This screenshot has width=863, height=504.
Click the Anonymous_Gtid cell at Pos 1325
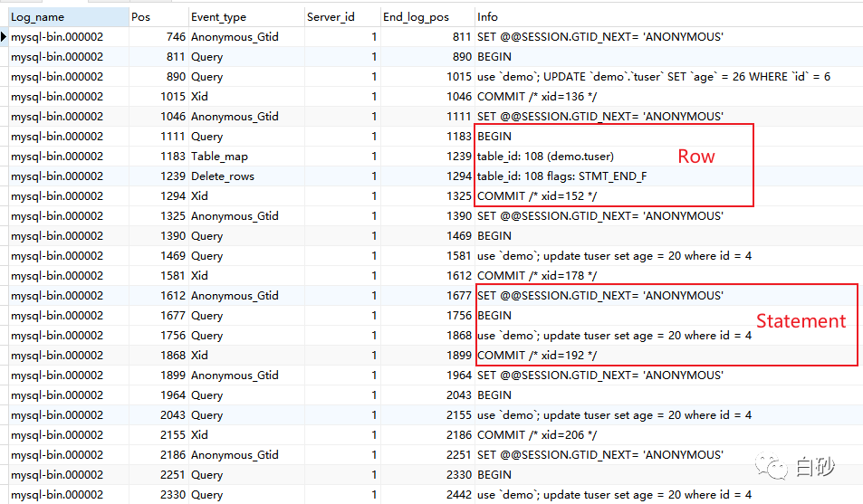246,216
